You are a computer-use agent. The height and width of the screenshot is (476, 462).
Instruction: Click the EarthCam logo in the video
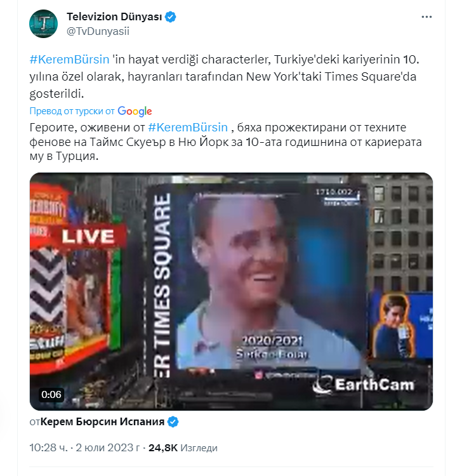point(364,385)
